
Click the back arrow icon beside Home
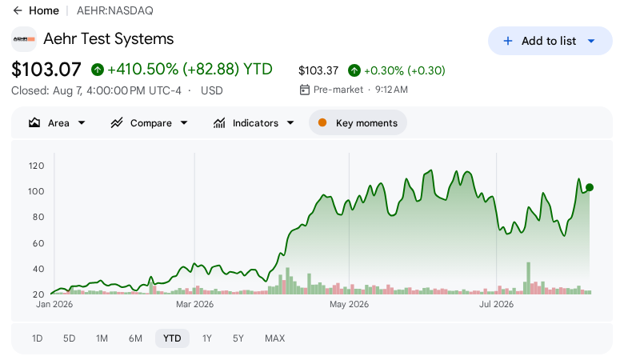17,10
